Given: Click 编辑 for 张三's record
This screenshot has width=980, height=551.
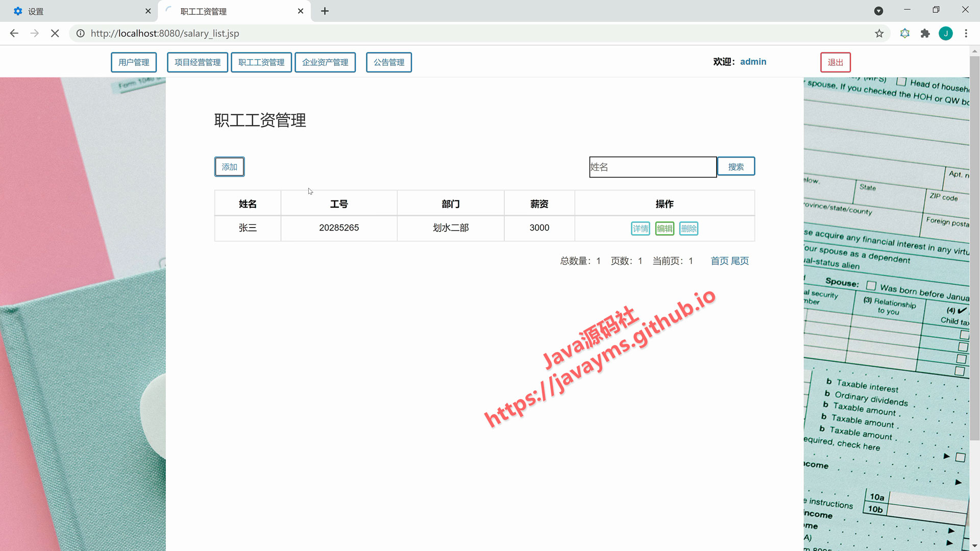Looking at the screenshot, I should [665, 229].
